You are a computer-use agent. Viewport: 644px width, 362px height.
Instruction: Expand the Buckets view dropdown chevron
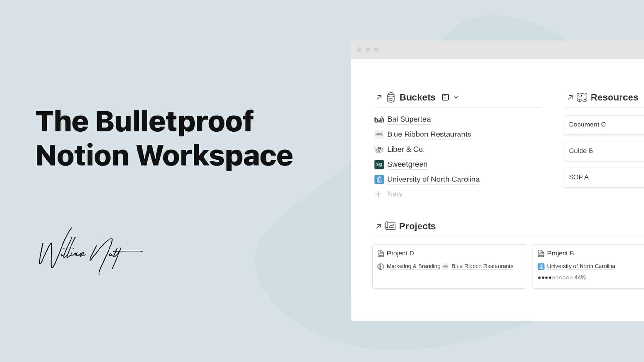[x=456, y=97]
